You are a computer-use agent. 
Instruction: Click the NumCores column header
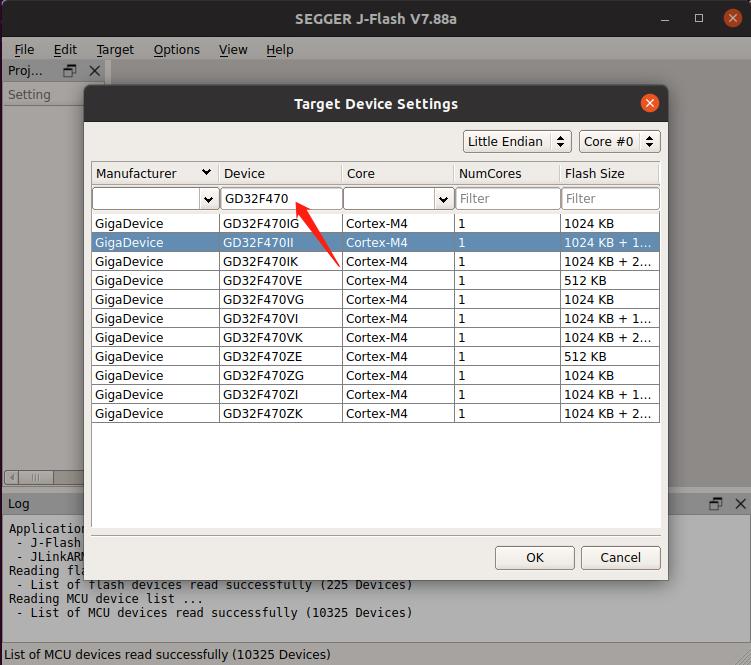click(507, 173)
